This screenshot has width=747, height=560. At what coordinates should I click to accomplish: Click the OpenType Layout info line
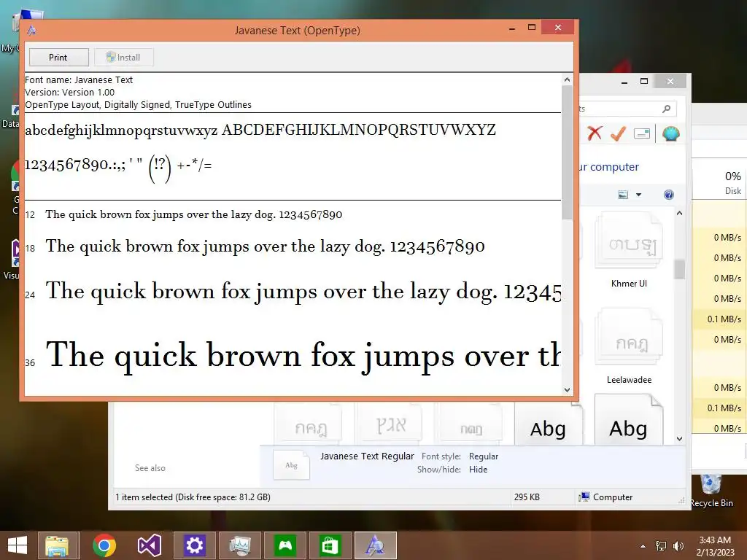pyautogui.click(x=138, y=105)
